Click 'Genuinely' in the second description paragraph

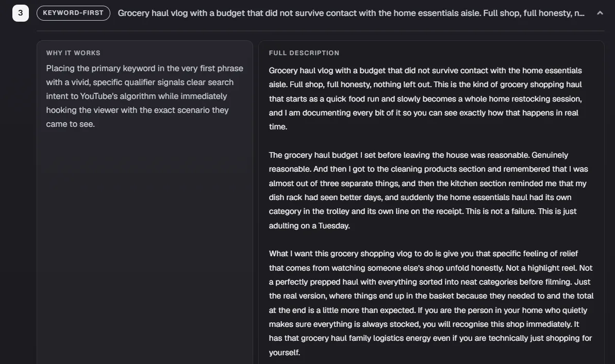point(550,155)
